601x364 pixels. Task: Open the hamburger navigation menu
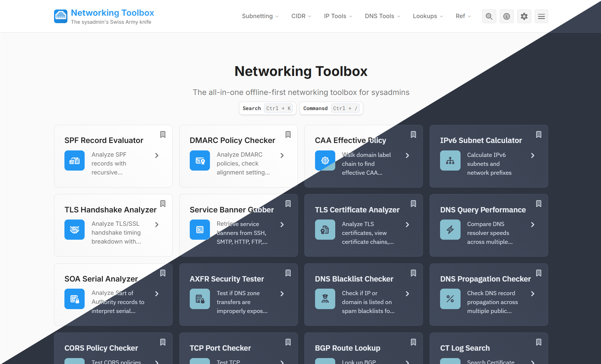[x=541, y=16]
